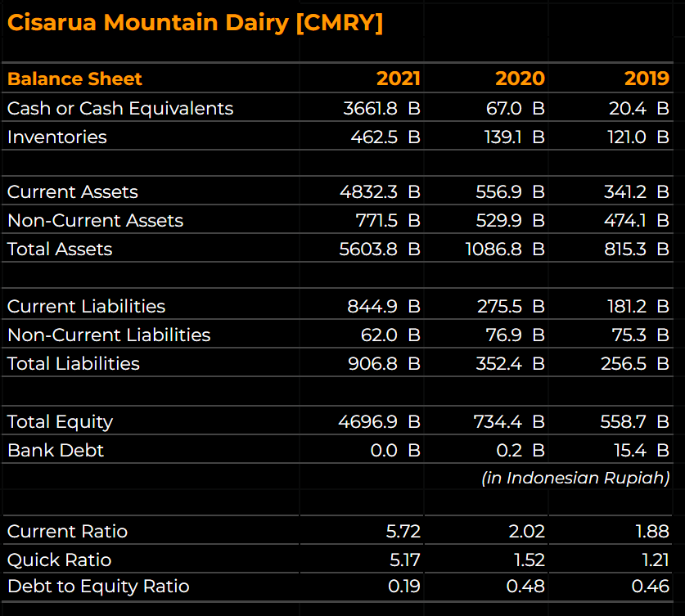
Task: Click the 529.9 B non-current assets value
Action: tap(510, 221)
